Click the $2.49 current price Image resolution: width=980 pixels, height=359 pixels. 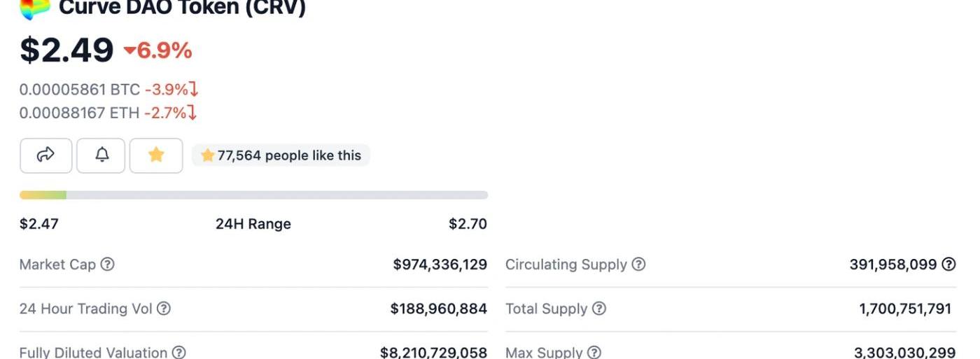tap(66, 50)
